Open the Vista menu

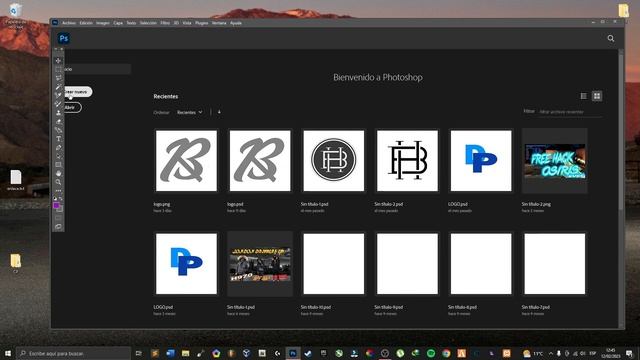coord(187,23)
